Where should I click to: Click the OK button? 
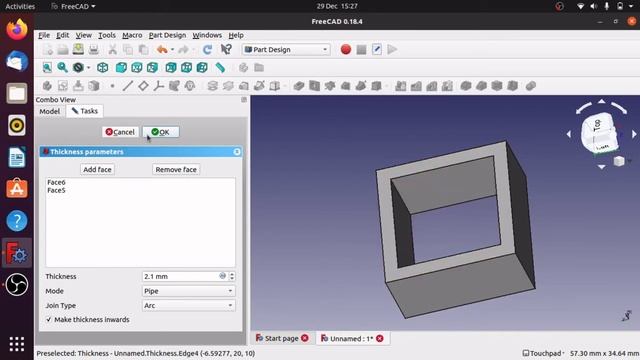tap(160, 132)
